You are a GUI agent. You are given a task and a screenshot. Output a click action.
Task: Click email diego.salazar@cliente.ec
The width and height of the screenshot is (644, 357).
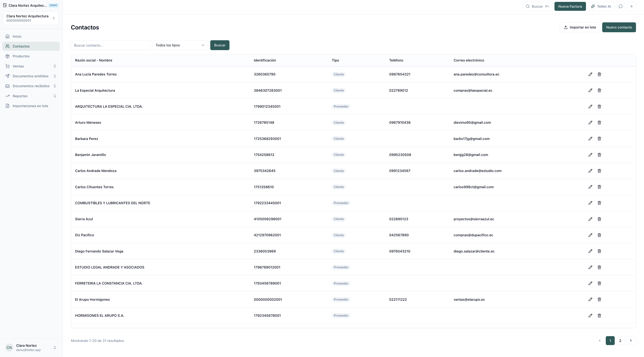(474, 251)
